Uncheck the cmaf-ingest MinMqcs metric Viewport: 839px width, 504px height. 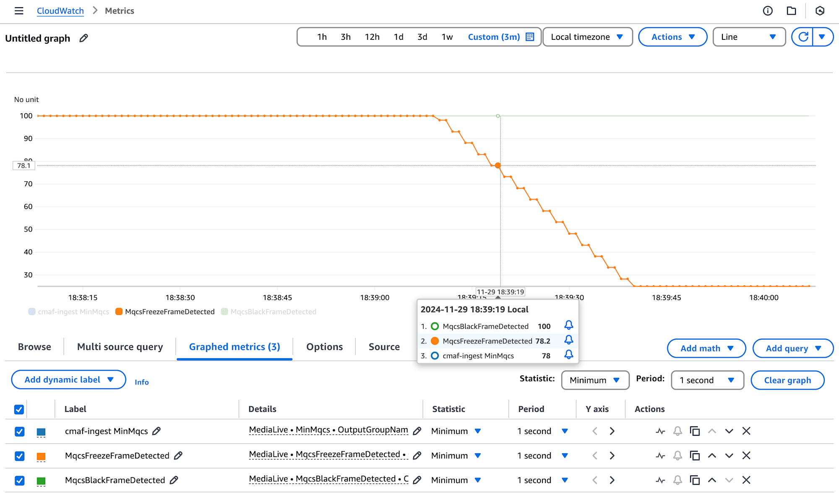19,431
